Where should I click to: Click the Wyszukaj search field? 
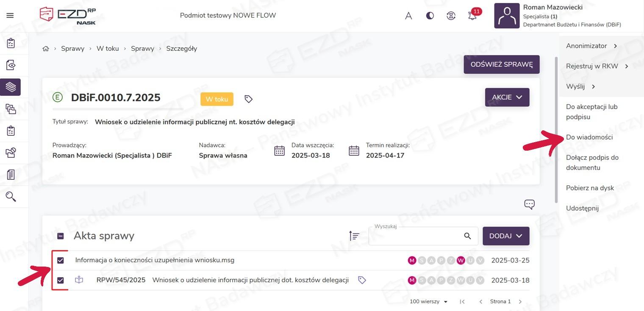pyautogui.click(x=415, y=236)
